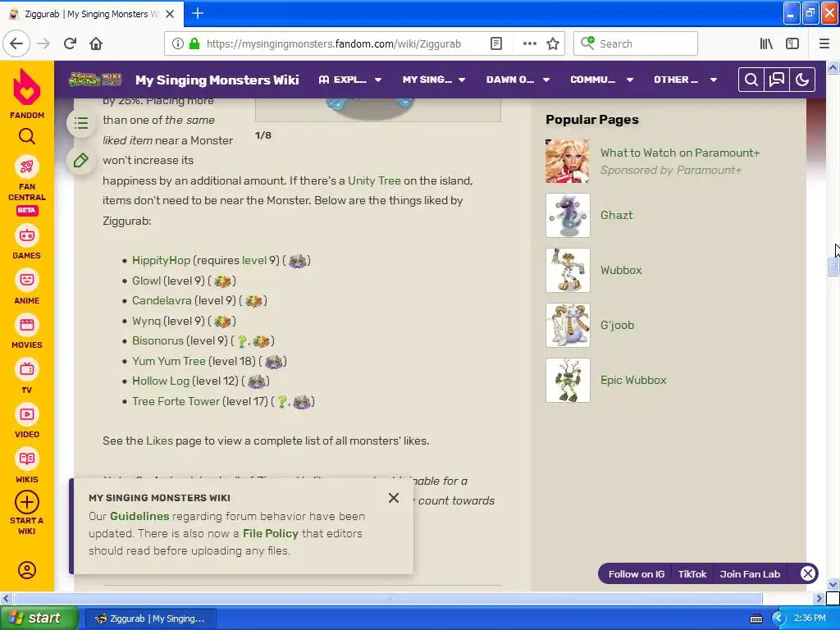Open Games section in Fandom sidebar
The width and height of the screenshot is (840, 630).
(27, 235)
